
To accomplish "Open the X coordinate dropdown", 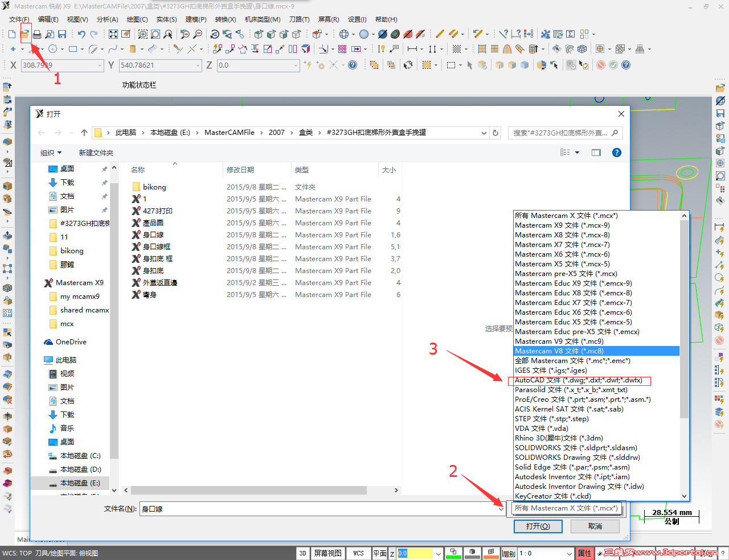I will 100,65.
